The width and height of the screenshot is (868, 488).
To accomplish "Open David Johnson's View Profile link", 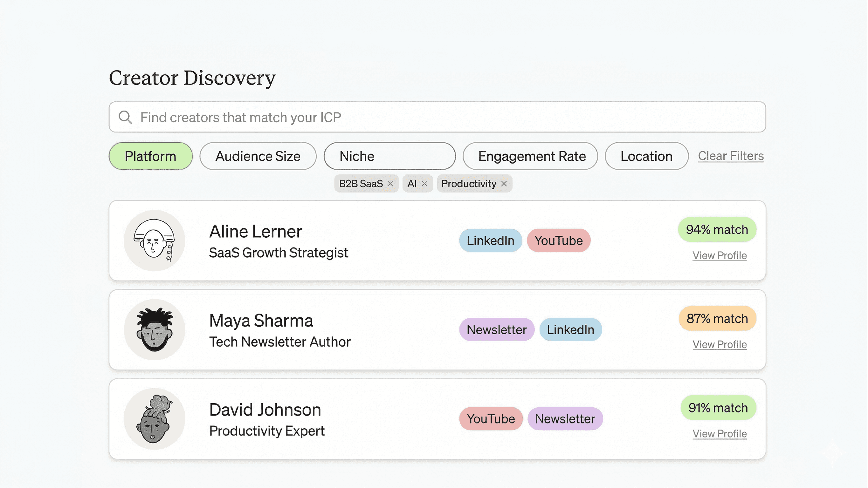I will (x=720, y=434).
